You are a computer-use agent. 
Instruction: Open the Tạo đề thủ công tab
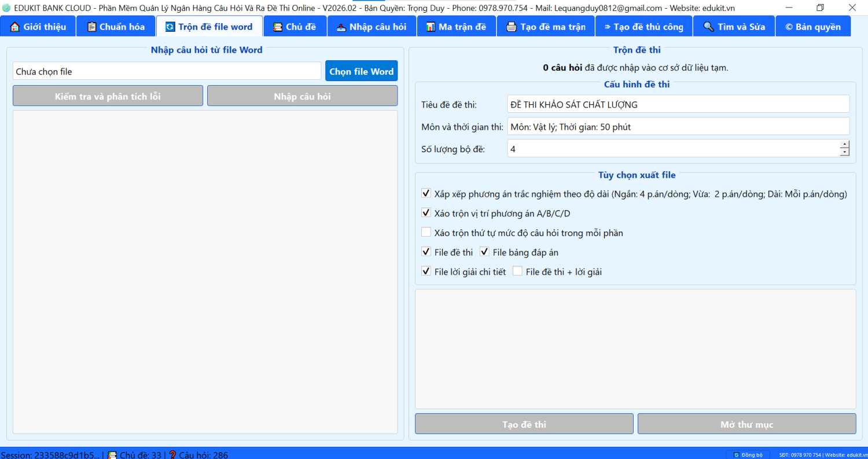(642, 27)
